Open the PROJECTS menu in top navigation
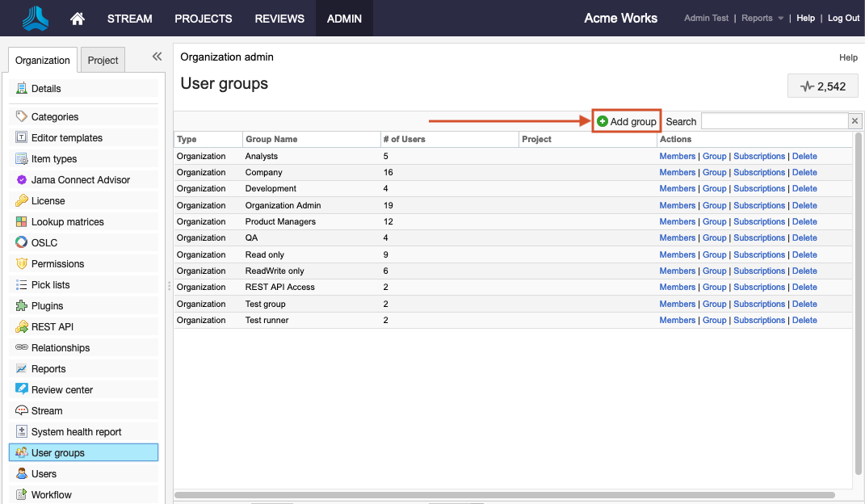The height and width of the screenshot is (504, 865). point(203,18)
